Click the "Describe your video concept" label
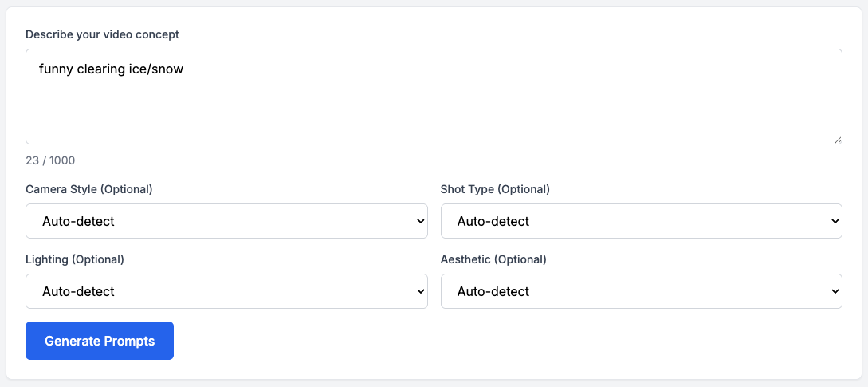 click(102, 34)
